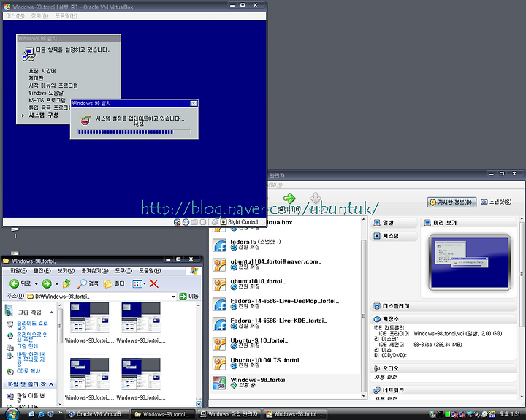The width and height of the screenshot is (526, 420).
Task: Open 보기(V) menu in Explorer
Action: coord(66,271)
